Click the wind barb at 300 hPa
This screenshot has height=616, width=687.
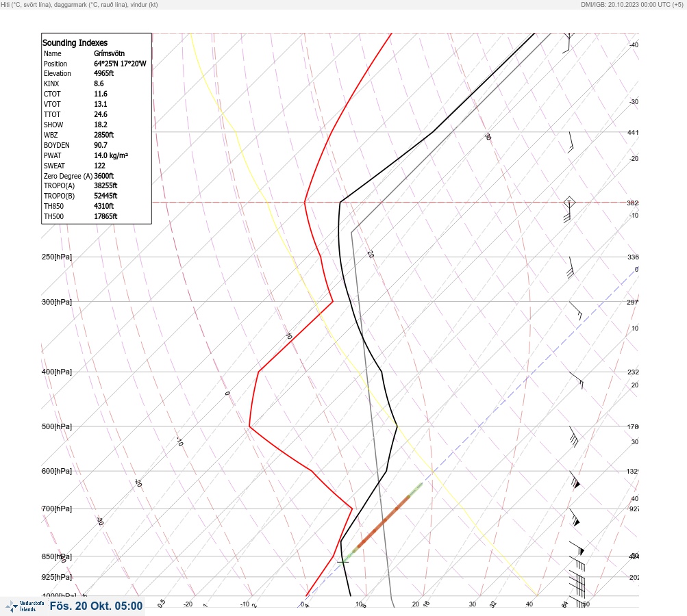tap(575, 311)
